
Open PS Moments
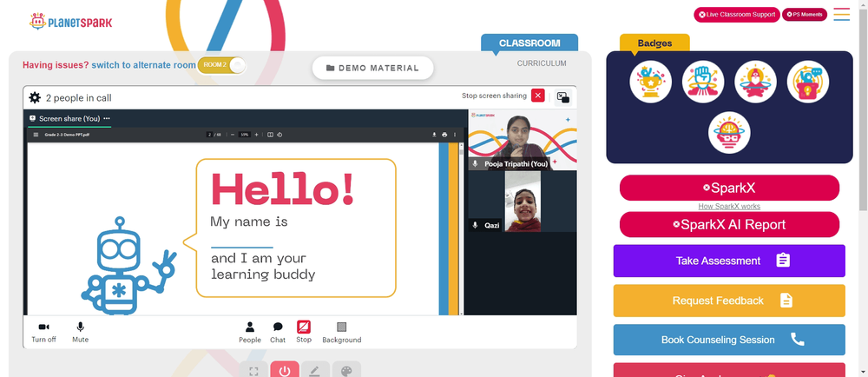pos(805,15)
